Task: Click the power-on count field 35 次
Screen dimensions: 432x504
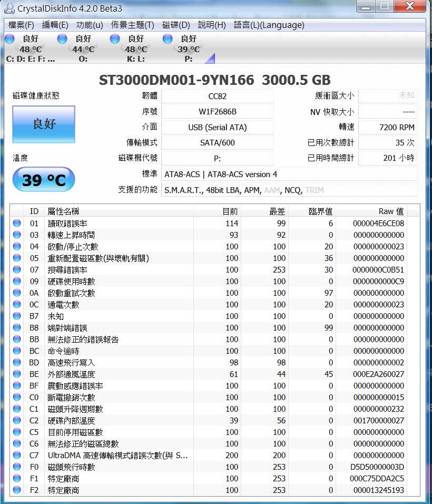Action: click(x=388, y=142)
